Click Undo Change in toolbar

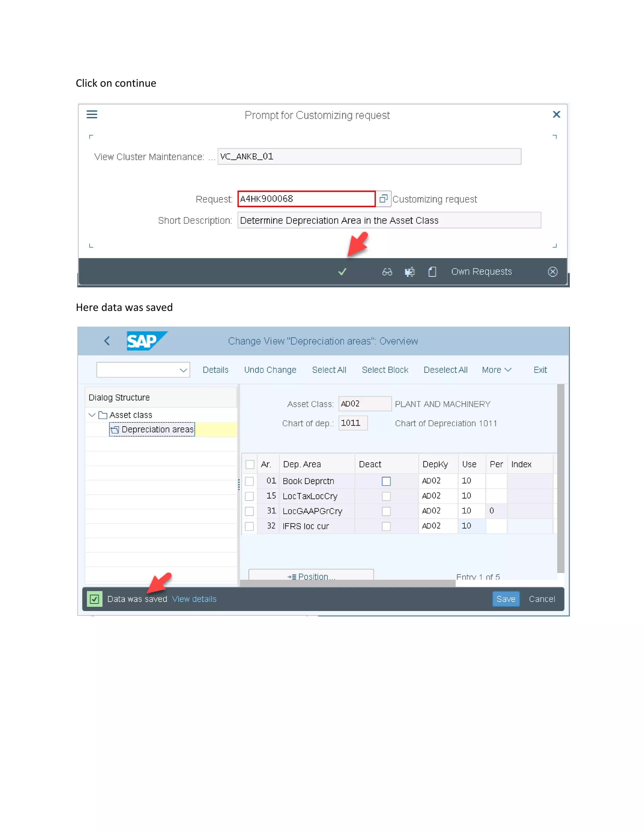(270, 370)
